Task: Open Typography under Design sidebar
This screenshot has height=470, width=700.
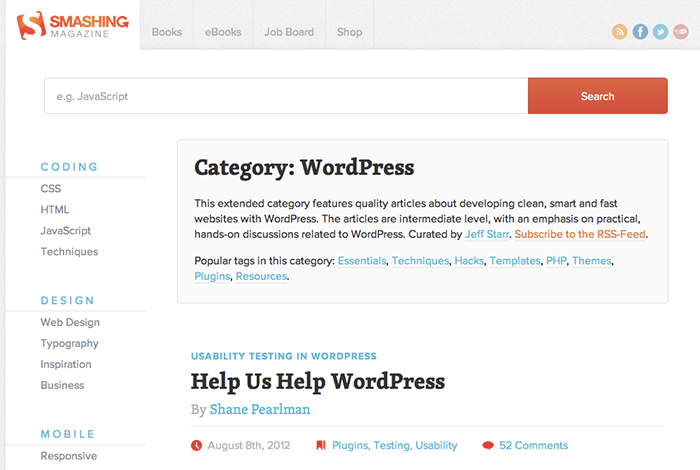Action: tap(70, 343)
